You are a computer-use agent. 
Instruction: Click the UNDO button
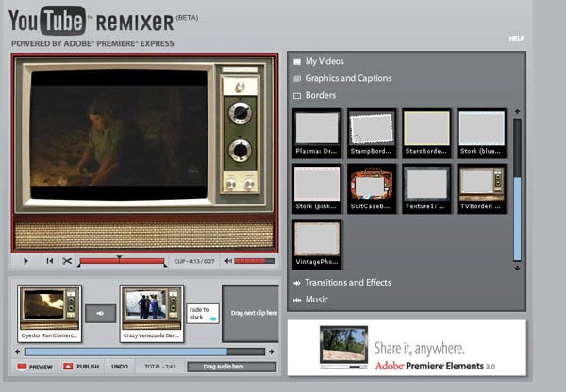pos(120,367)
